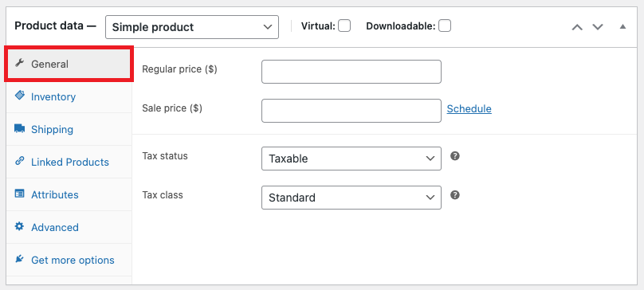Open the Simple product type dropdown
The height and width of the screenshot is (290, 644).
(192, 27)
